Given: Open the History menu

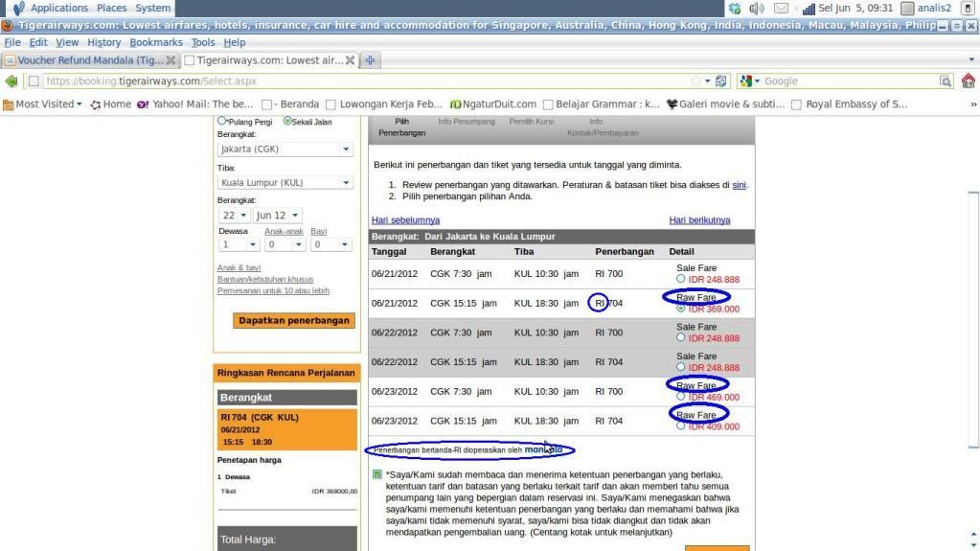Looking at the screenshot, I should point(103,42).
